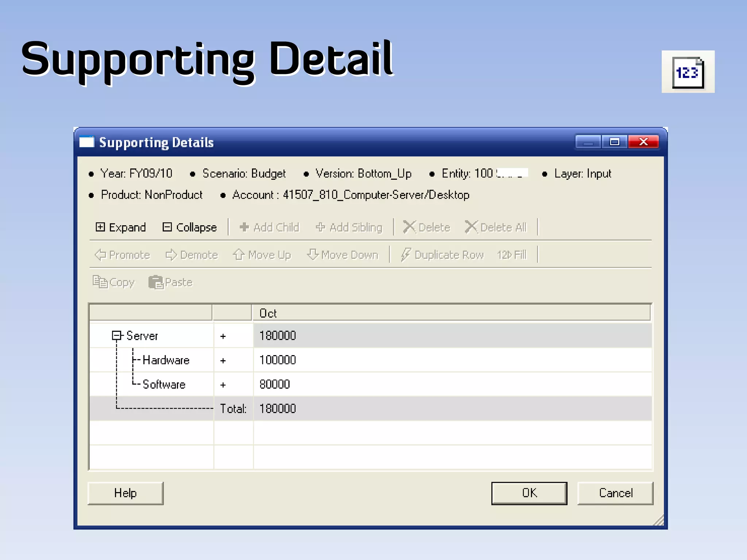Click the operator cell for Hardware
The height and width of the screenshot is (560, 747).
[x=233, y=360]
